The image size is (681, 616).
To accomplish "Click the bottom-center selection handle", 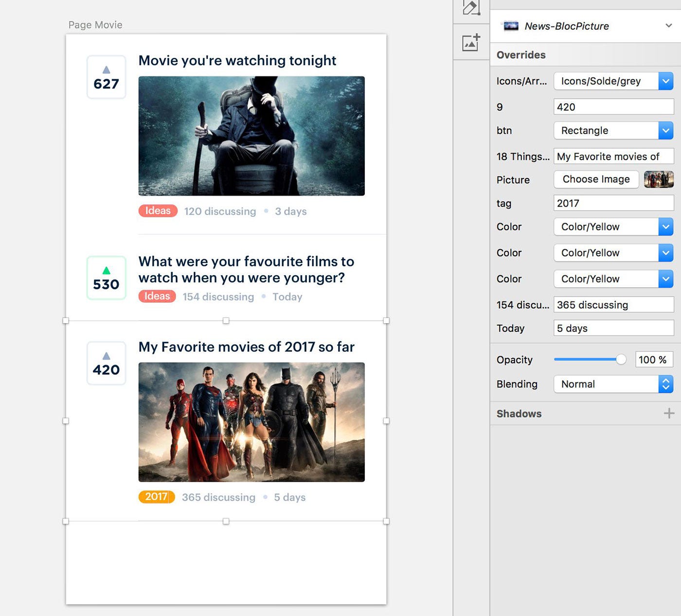I will pos(226,521).
